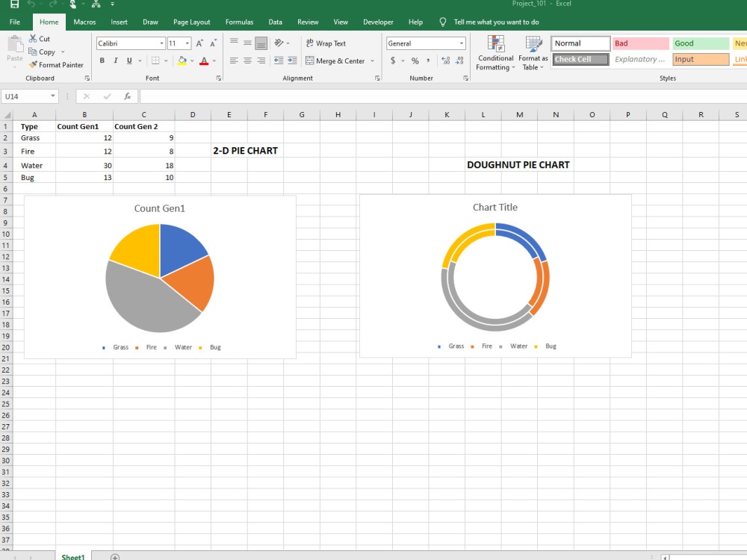
Task: Center text horizontally in the cell
Action: coord(248,60)
